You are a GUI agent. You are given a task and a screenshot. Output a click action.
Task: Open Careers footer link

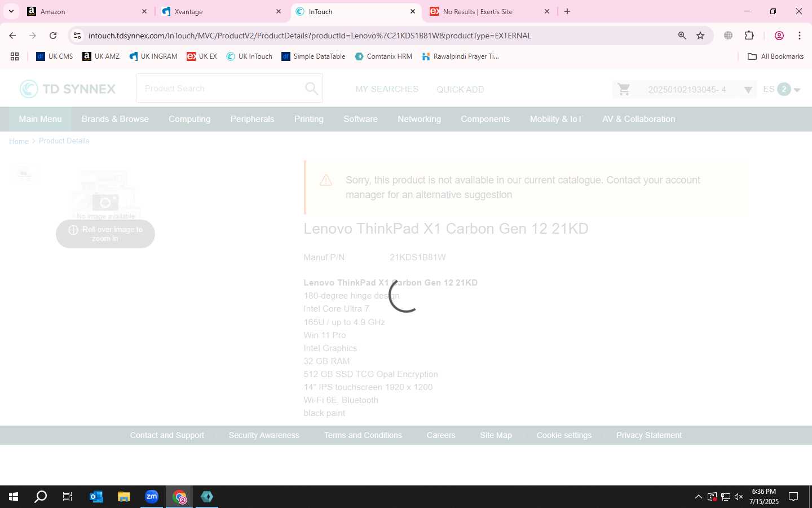(x=441, y=435)
